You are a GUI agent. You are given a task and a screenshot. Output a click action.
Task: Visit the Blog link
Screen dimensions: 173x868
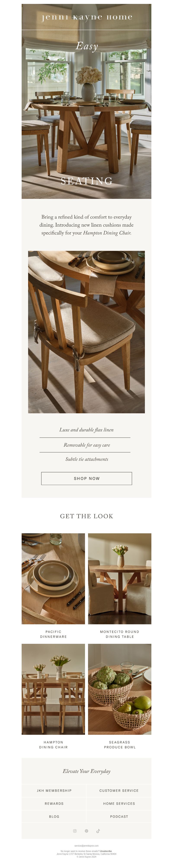[54, 816]
